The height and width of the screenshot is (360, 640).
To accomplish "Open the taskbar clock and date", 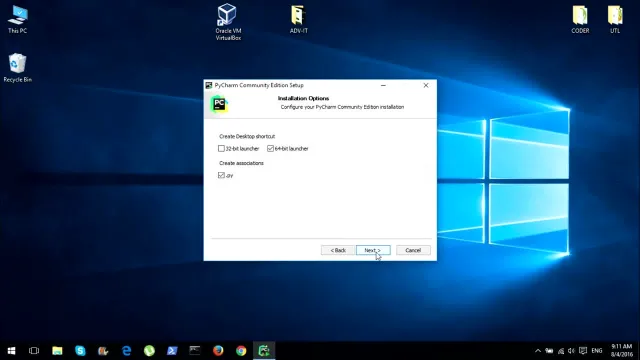I will [x=622, y=351].
